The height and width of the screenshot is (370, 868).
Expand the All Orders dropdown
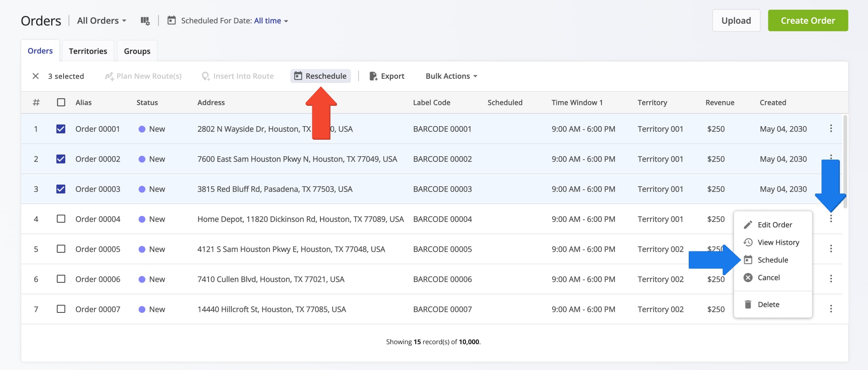coord(102,21)
